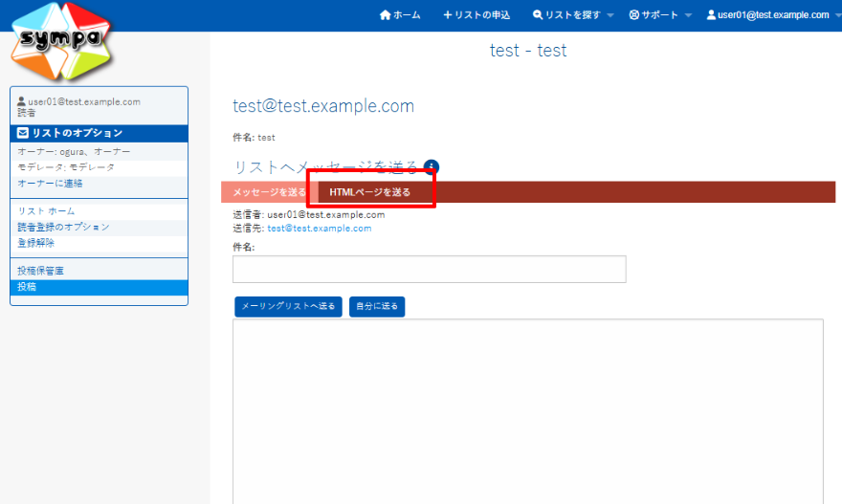Viewport: 842px width, 504px height.
Task: Switch to the HTMLページを送る tab
Action: (x=369, y=192)
